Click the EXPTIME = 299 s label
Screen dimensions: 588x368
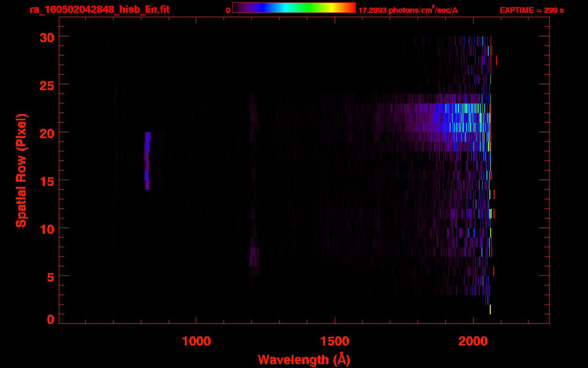(531, 10)
